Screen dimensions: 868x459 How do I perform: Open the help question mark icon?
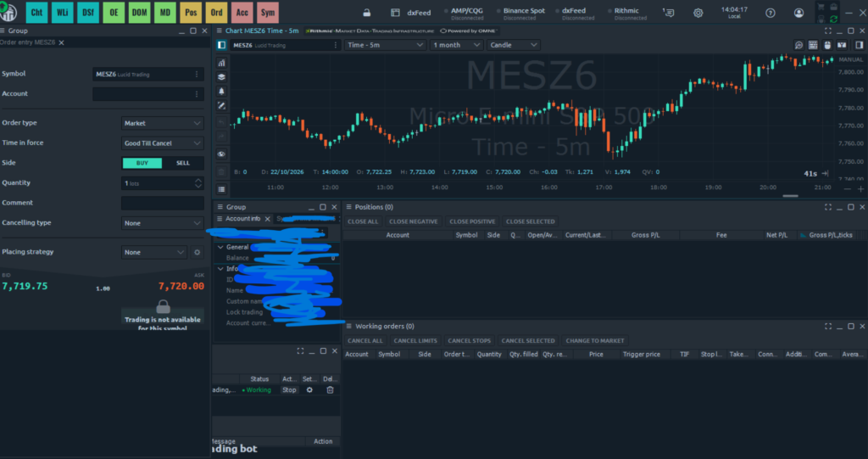click(770, 13)
